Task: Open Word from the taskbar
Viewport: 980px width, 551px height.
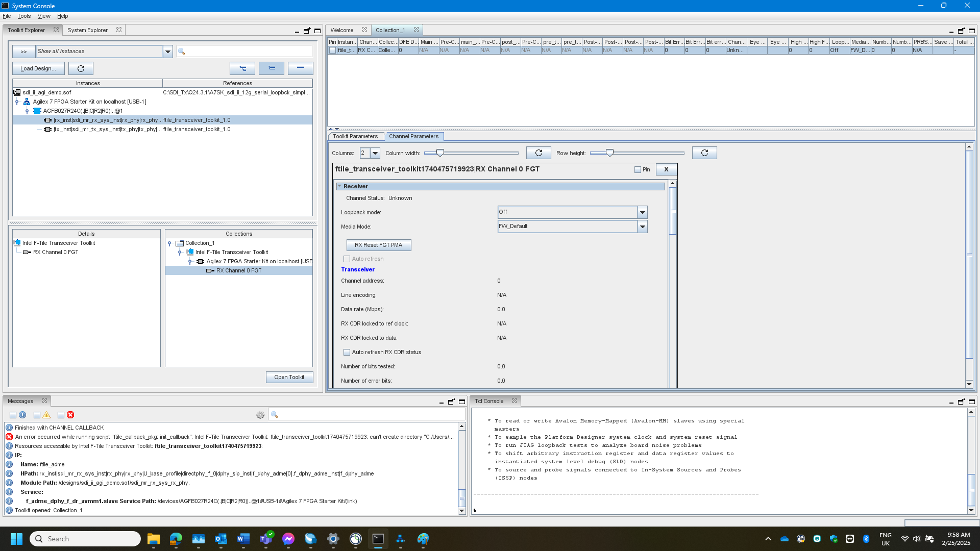Action: (x=243, y=539)
